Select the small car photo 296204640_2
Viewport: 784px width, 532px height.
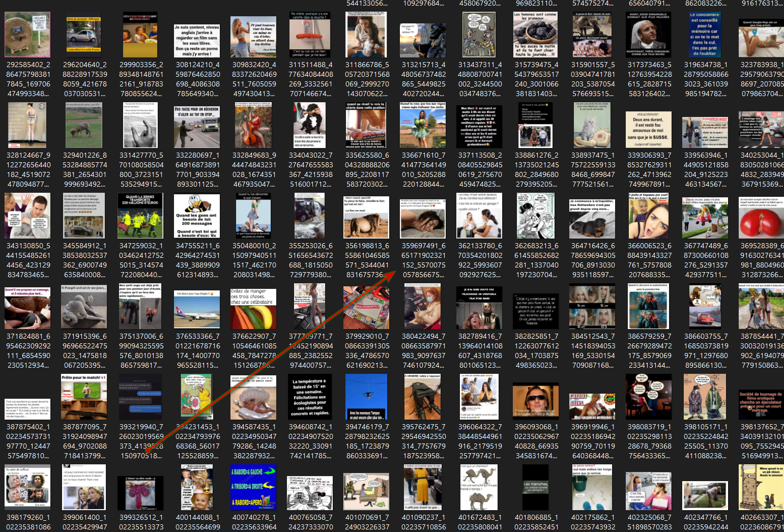[84, 35]
